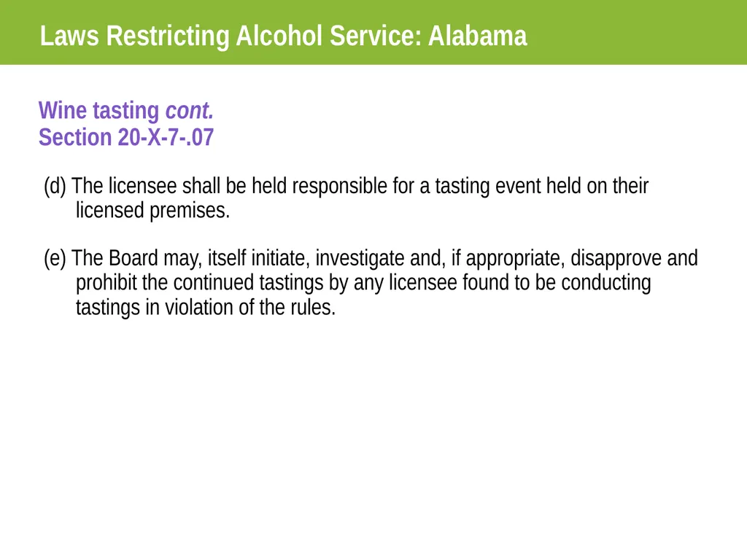Select the word 'Alabama' in the title

477,36
